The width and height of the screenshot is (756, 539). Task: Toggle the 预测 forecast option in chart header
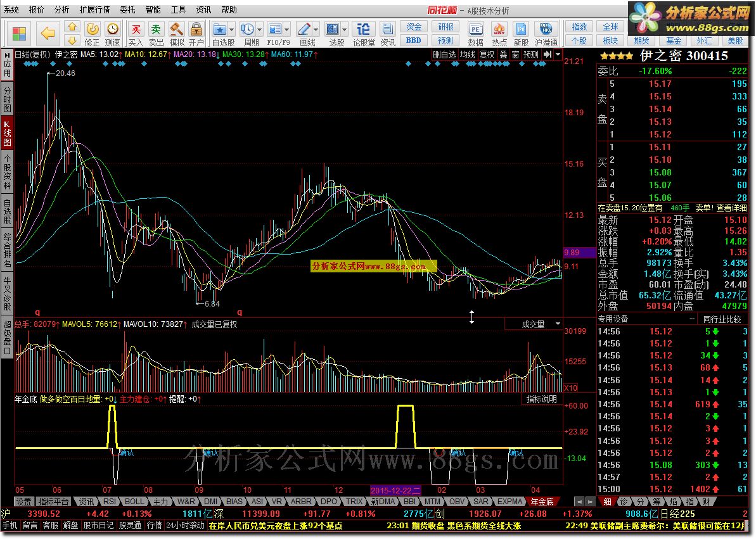click(531, 54)
